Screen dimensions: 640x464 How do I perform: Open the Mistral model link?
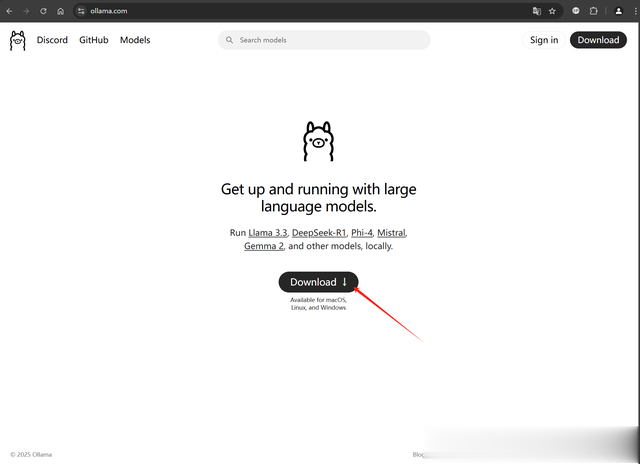[391, 233]
